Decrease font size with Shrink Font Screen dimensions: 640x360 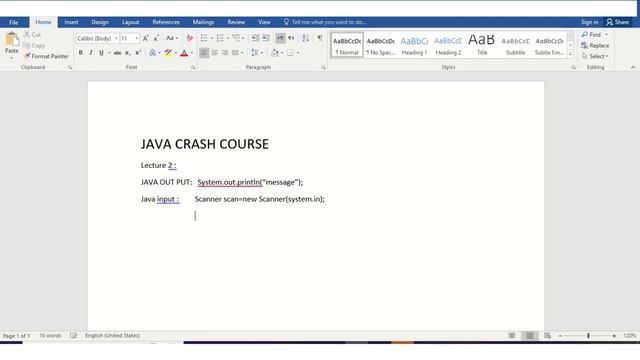click(x=156, y=38)
